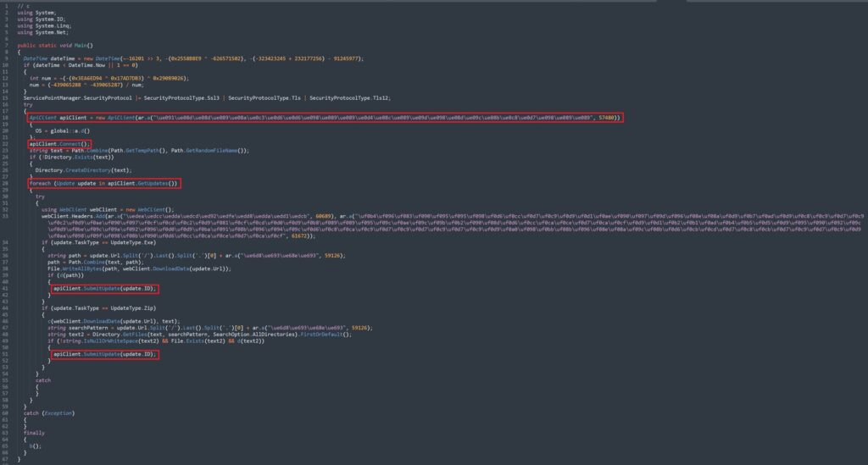
Task: Click the 'OS = global::a.d()' initializer
Action: click(x=60, y=130)
